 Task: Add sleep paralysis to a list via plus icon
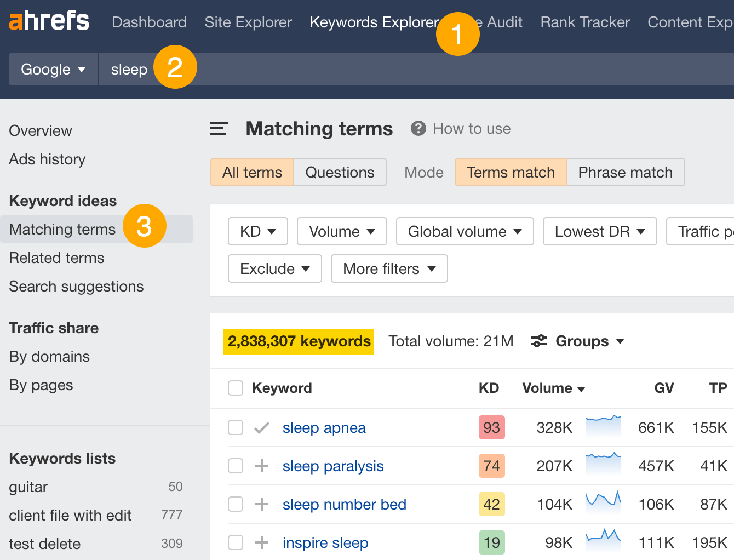pyautogui.click(x=262, y=466)
